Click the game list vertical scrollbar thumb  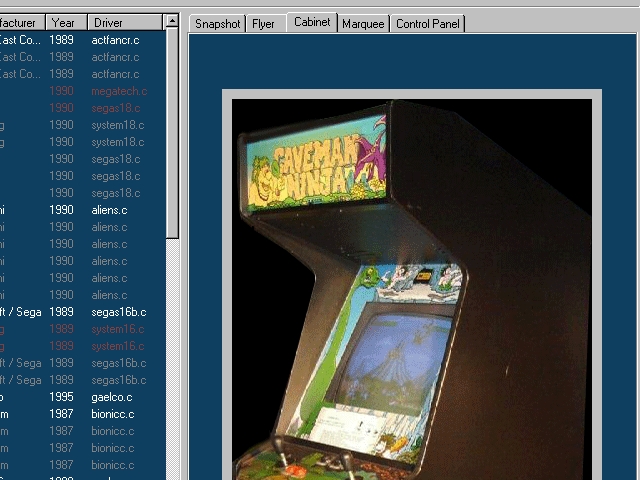(172, 133)
